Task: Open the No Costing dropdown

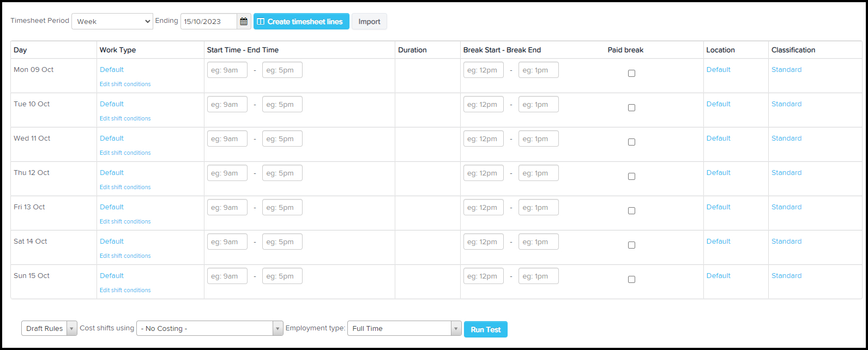Action: pyautogui.click(x=210, y=329)
